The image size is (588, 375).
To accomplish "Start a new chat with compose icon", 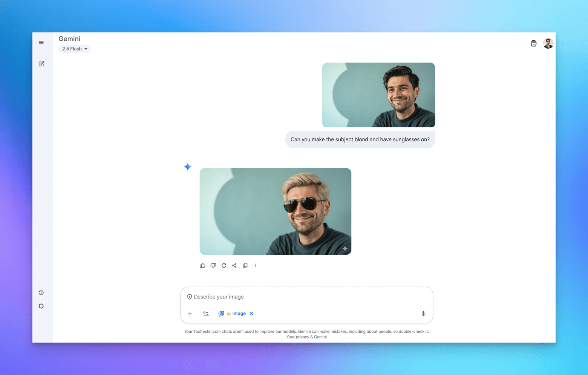I will [41, 64].
